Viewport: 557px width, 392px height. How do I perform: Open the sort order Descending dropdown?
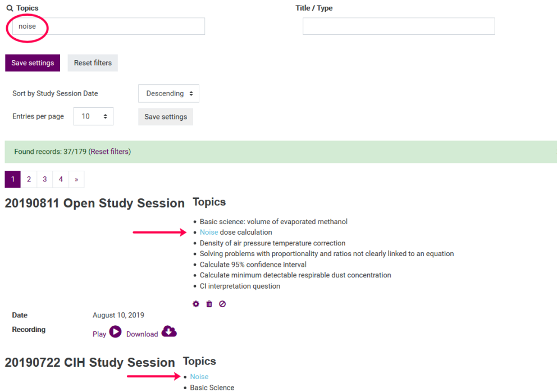point(168,93)
